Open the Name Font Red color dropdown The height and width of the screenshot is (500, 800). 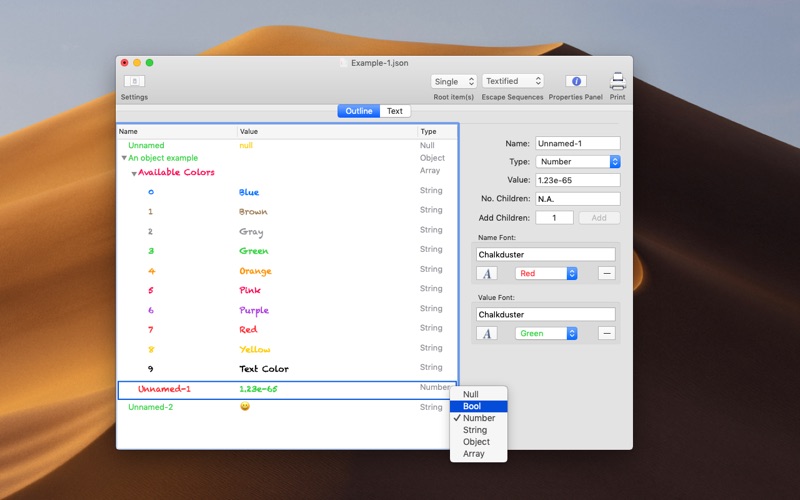(x=546, y=273)
